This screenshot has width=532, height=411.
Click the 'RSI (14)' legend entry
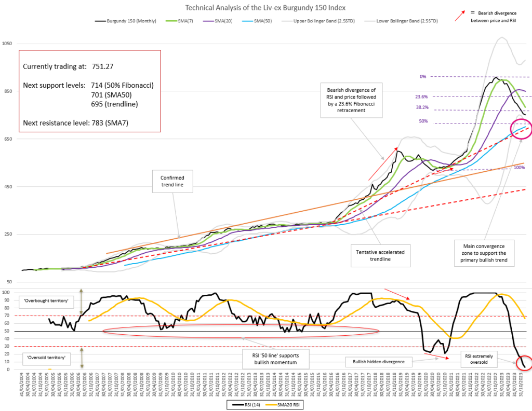point(246,405)
